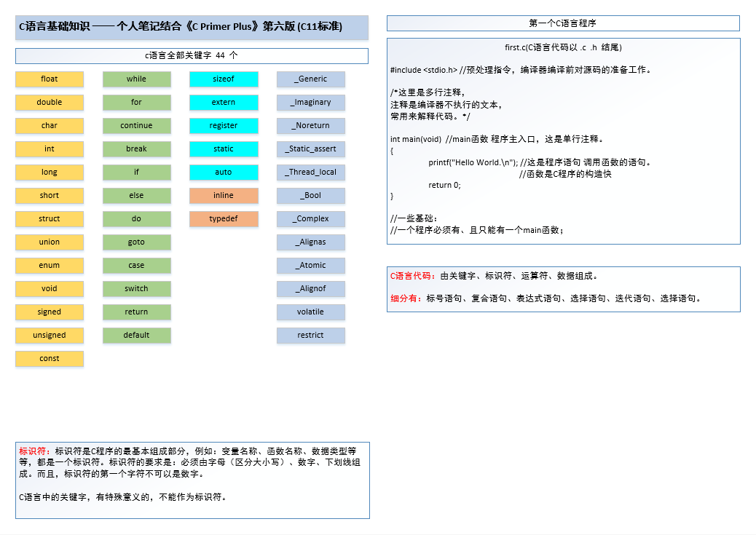Click the unsigned keyword box
The height and width of the screenshot is (535, 756).
(50, 335)
